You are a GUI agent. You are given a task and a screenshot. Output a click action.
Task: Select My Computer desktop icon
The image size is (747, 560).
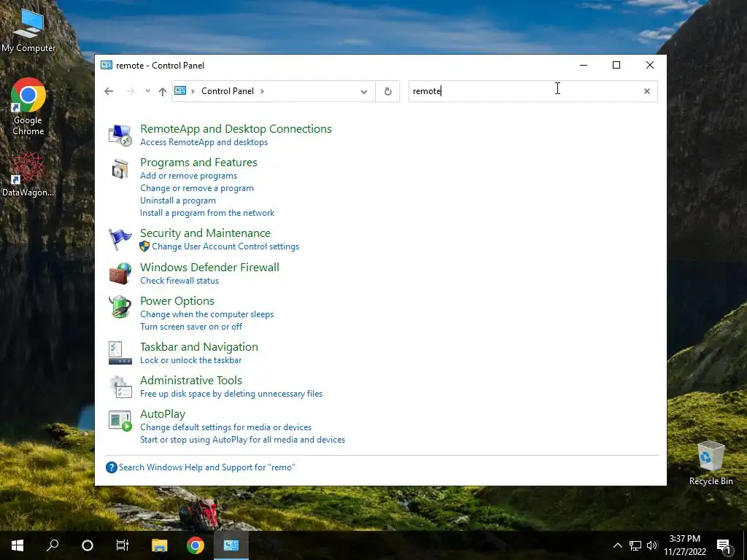pos(28,31)
